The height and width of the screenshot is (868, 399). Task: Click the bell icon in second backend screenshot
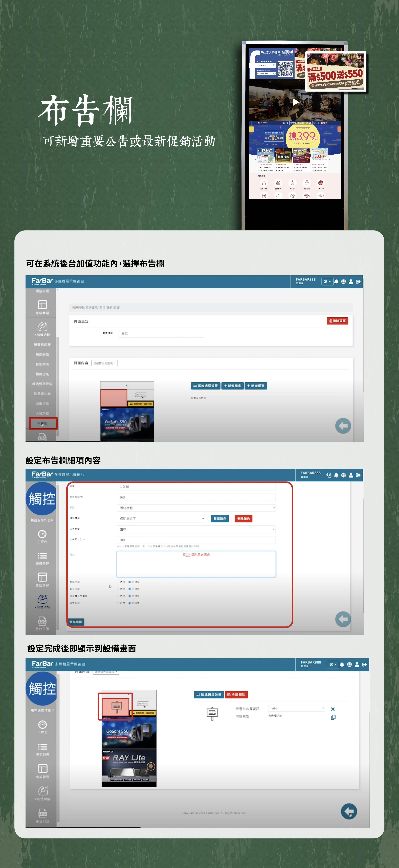coord(336,475)
